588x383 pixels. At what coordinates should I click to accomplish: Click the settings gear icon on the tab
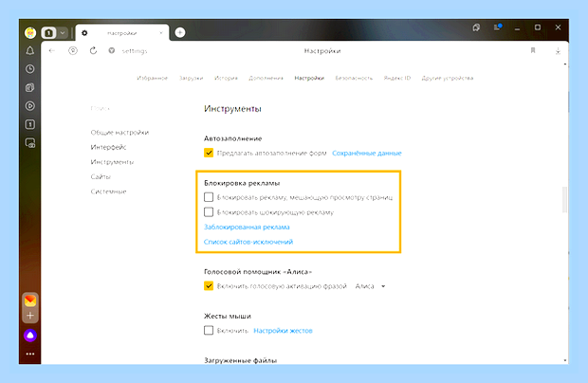(x=84, y=33)
